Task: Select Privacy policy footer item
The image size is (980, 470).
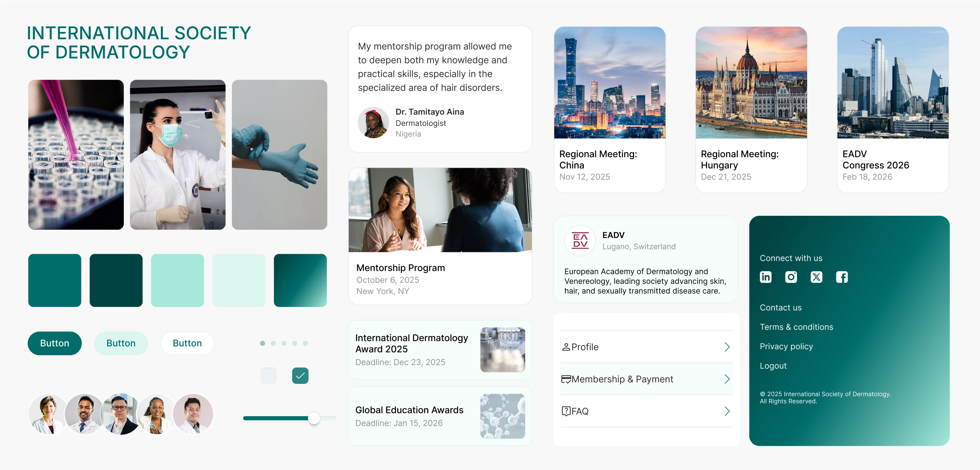Action: click(x=786, y=346)
